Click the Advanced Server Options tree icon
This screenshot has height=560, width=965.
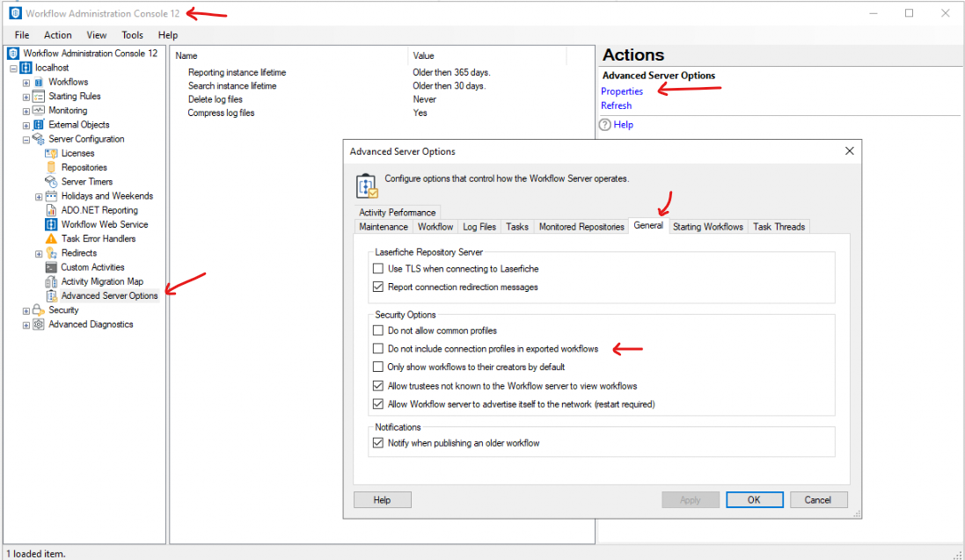pyautogui.click(x=51, y=295)
